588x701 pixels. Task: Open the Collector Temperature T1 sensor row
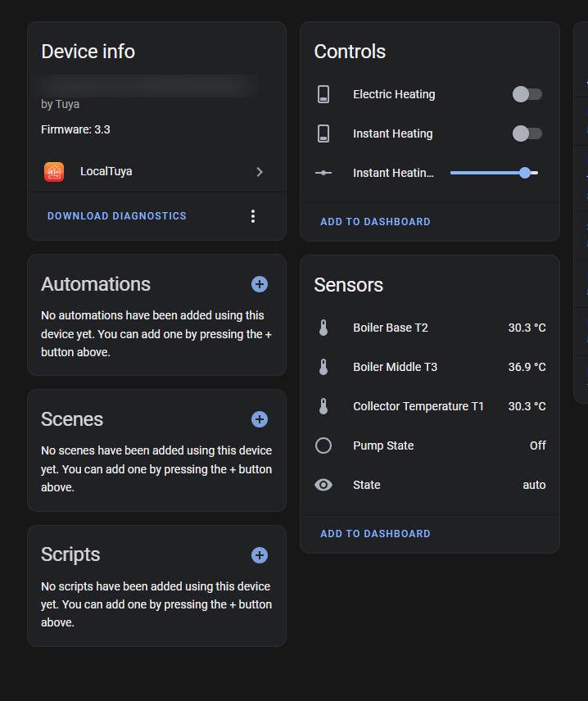418,406
